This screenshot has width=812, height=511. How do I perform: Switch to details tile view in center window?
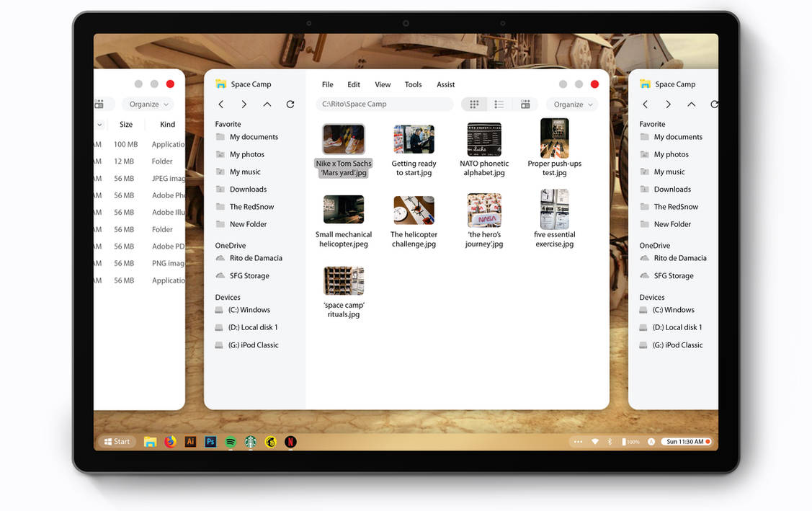click(x=525, y=105)
